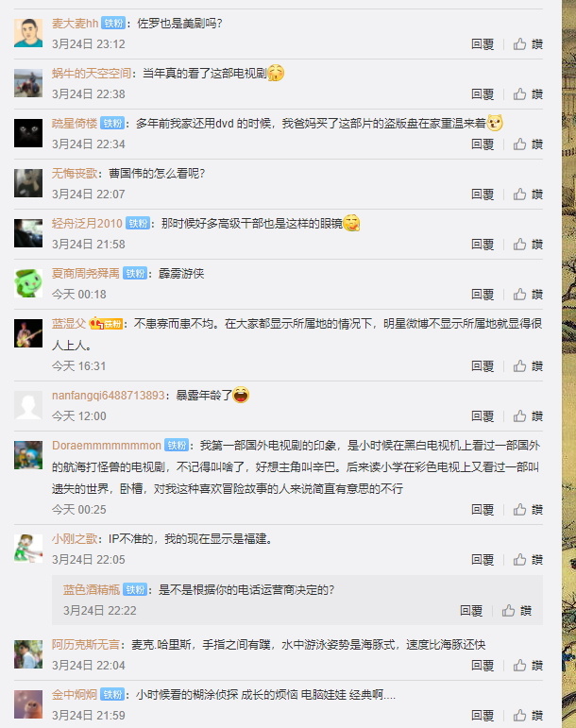Like 金中炯炯's comment at the bottom
This screenshot has height=728, width=576.
[x=528, y=716]
